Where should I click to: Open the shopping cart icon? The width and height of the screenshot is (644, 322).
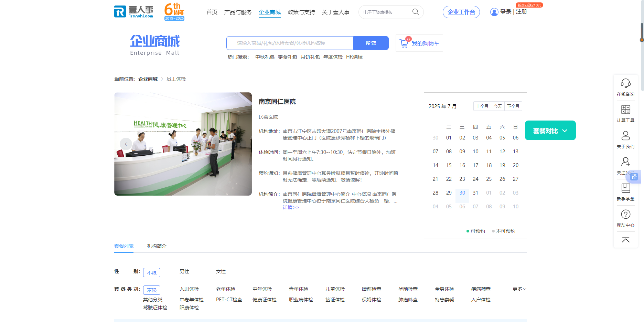click(x=404, y=43)
